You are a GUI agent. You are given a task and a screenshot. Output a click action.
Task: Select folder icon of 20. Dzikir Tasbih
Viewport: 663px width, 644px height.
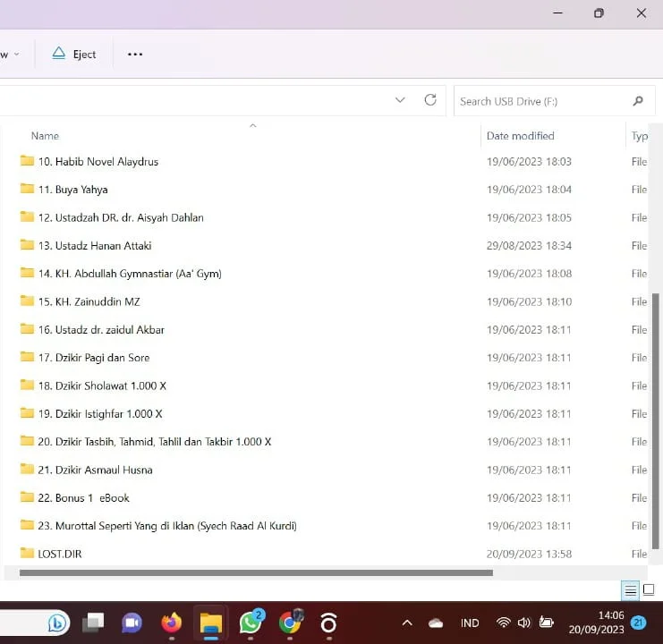(27, 441)
